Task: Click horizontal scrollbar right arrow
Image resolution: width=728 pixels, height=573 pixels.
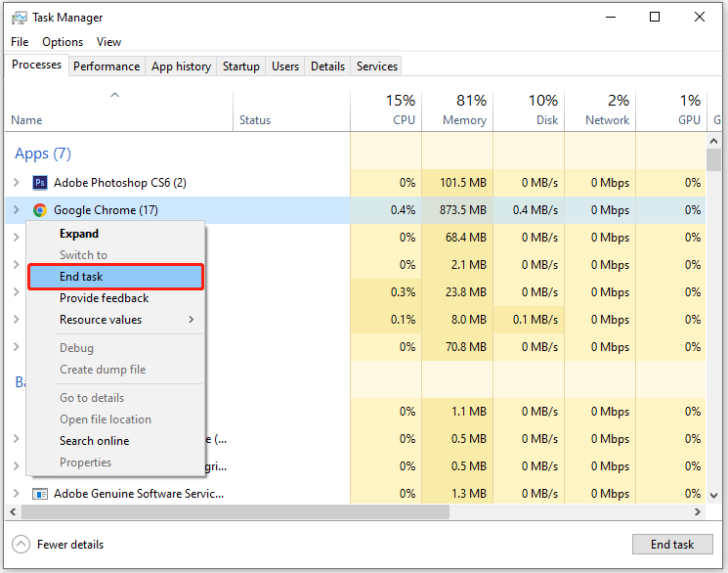Action: [698, 511]
